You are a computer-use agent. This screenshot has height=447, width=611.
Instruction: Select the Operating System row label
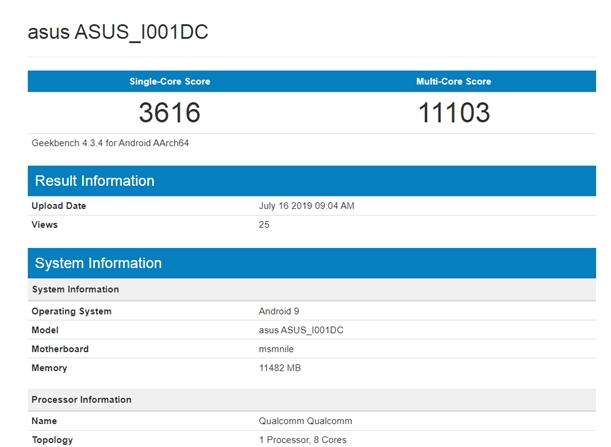click(x=72, y=311)
